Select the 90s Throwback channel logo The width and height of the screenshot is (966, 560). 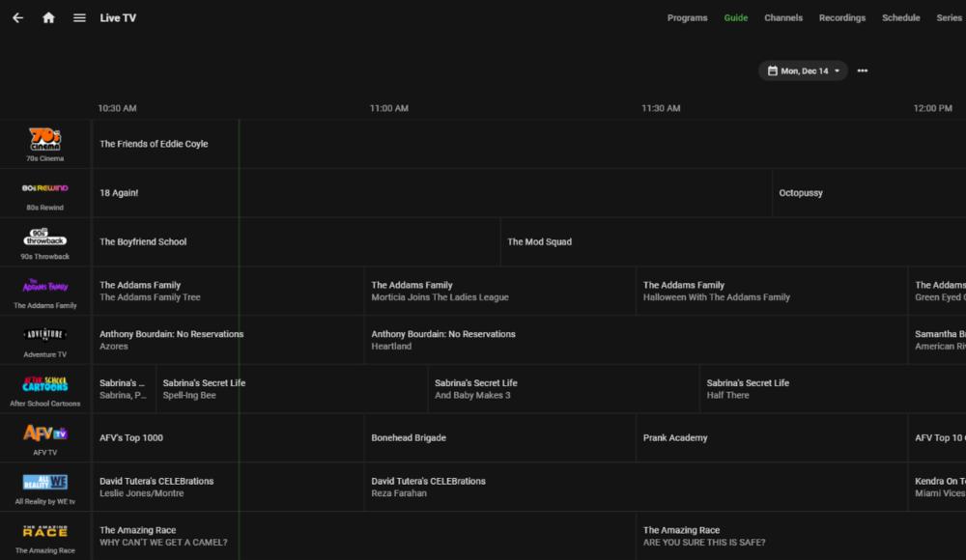tap(45, 238)
